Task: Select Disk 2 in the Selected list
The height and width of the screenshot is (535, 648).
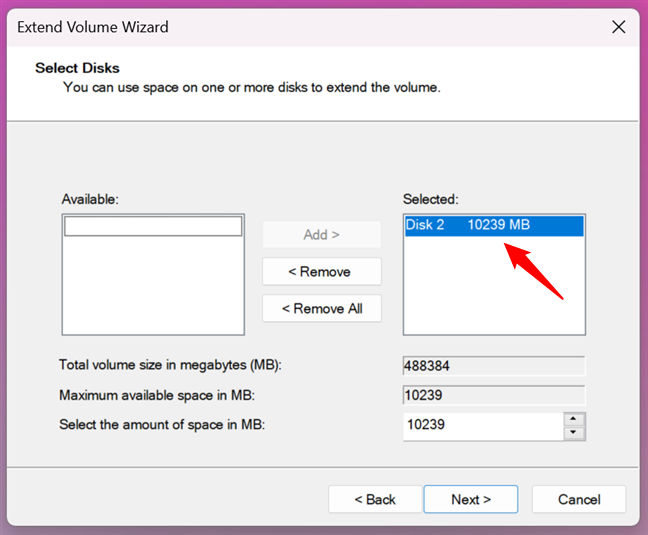Action: 468,226
